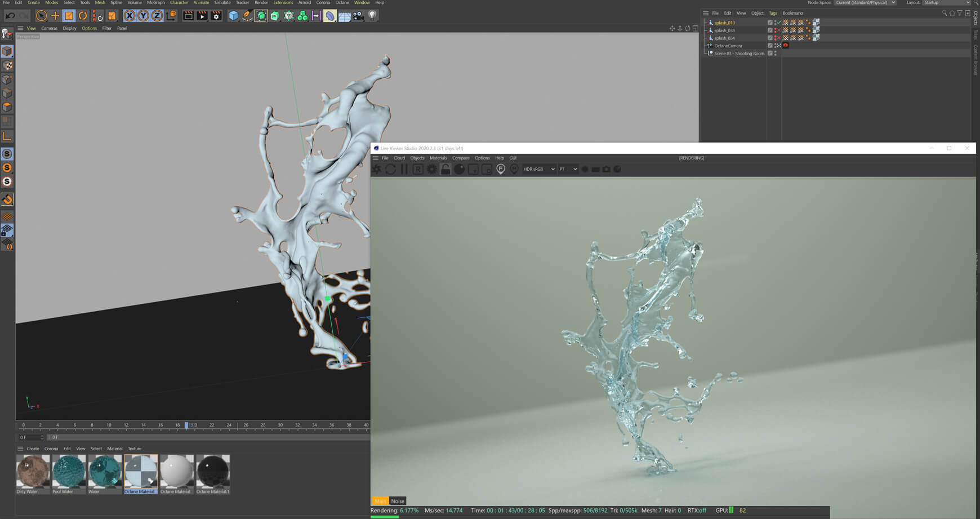Click Live Viewer snapshot camera icon

[606, 169]
